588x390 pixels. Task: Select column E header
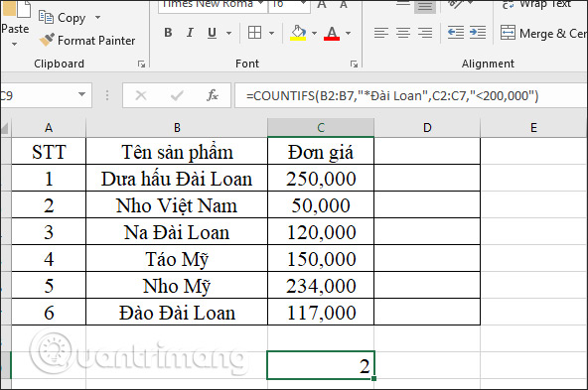coord(533,128)
